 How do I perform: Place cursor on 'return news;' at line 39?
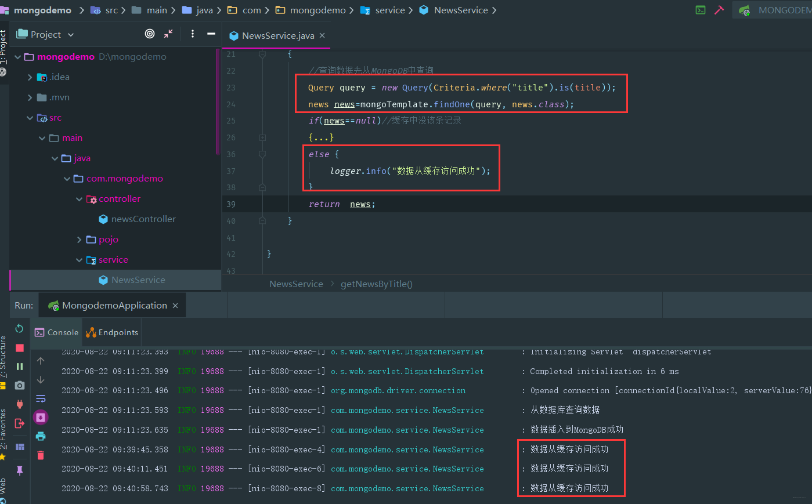342,204
